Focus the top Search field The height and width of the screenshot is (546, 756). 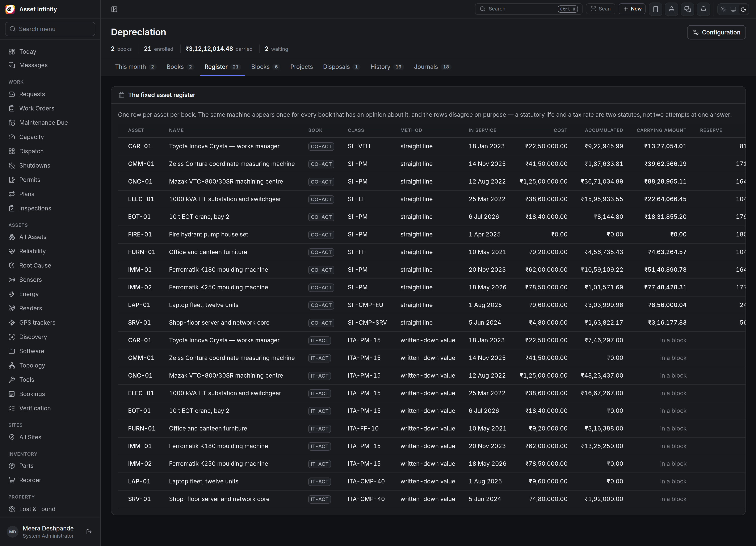click(x=528, y=9)
